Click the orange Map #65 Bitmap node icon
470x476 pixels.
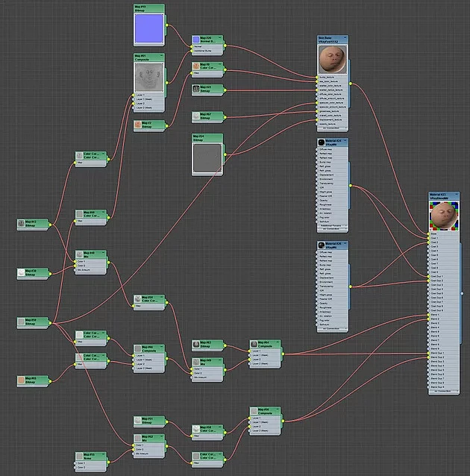pos(22,381)
